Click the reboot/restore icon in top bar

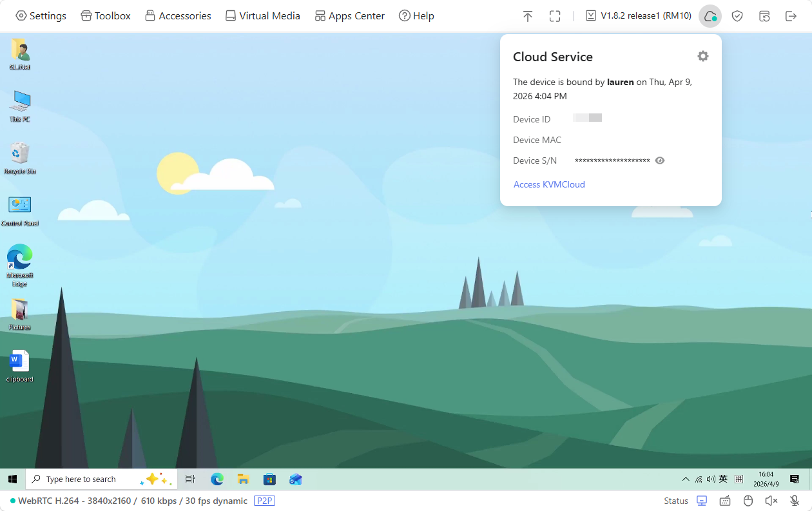[764, 16]
